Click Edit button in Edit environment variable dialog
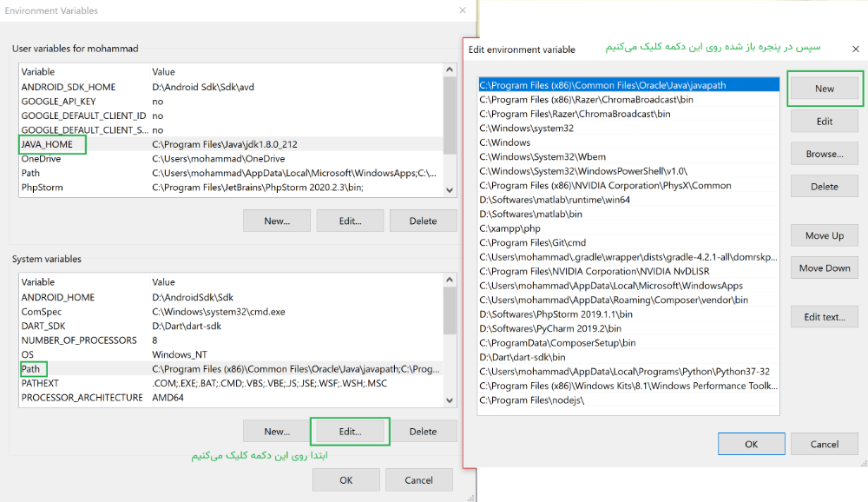868x502 pixels. click(825, 122)
